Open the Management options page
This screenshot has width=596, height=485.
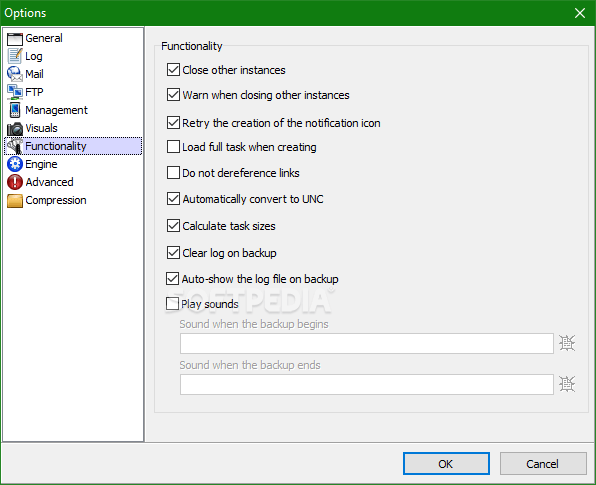pyautogui.click(x=56, y=110)
